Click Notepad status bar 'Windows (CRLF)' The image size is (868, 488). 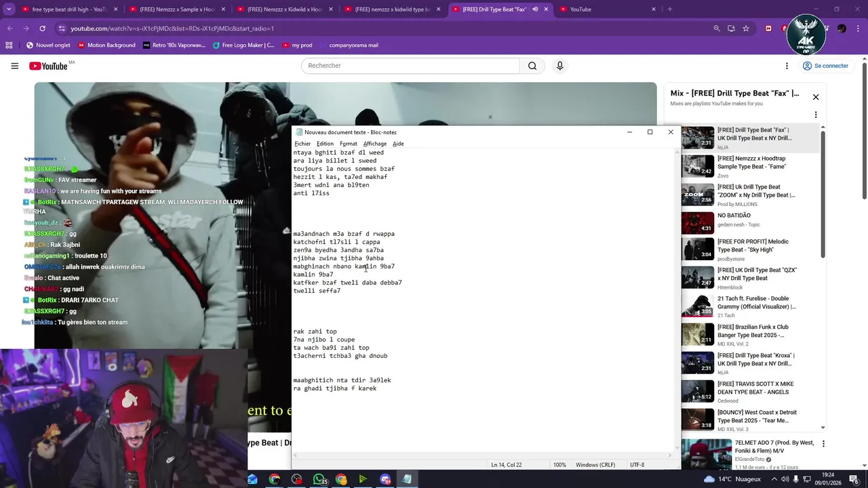pyautogui.click(x=595, y=465)
